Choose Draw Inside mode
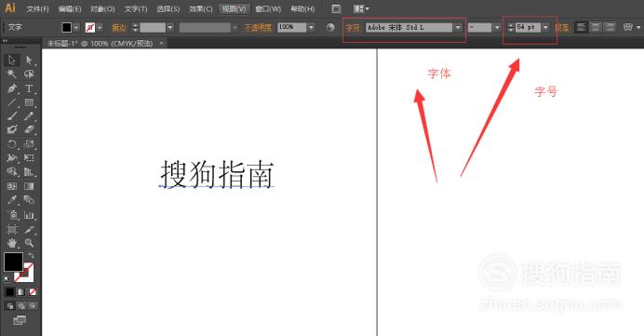644x336 pixels. [32, 306]
